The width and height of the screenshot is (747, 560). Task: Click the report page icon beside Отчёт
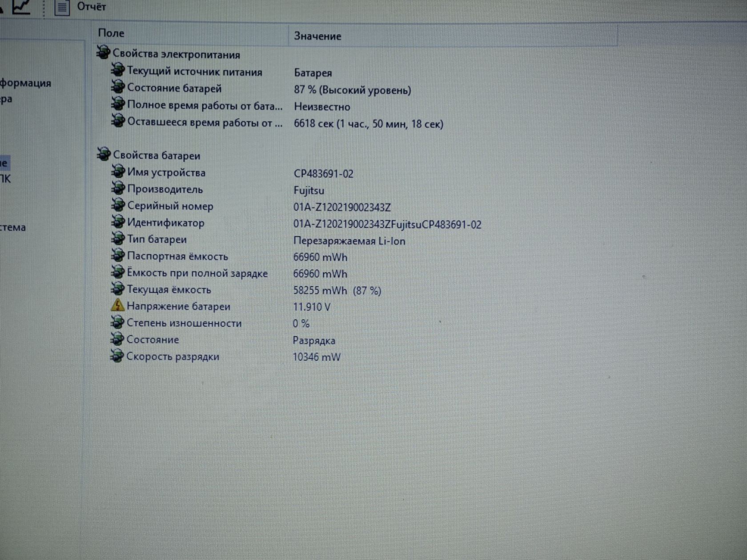[x=62, y=7]
